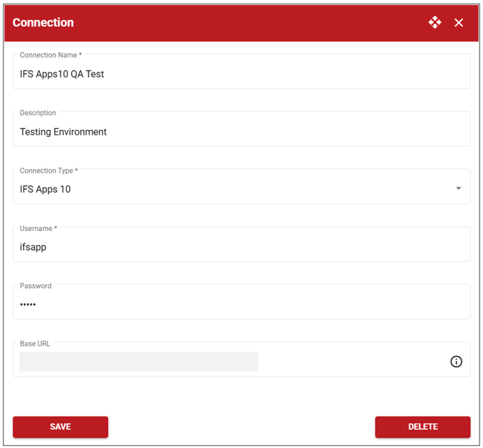
Task: Click the Connection Name input field
Action: (x=241, y=72)
